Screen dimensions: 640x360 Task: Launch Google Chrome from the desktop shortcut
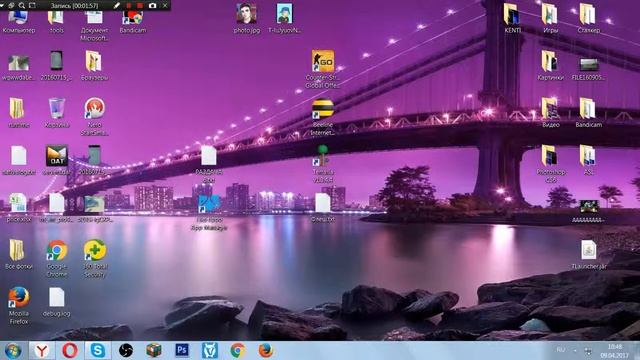click(56, 258)
